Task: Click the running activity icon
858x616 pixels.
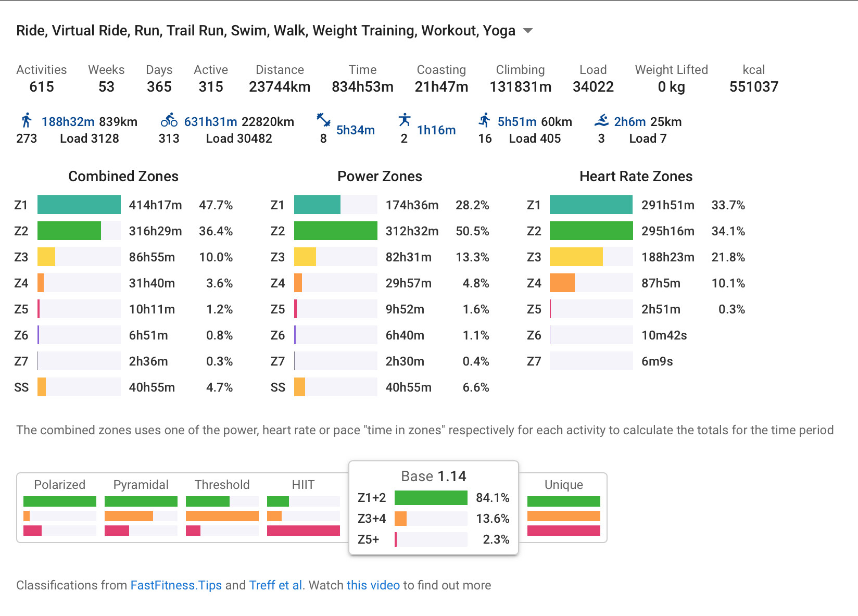Action: pos(485,121)
